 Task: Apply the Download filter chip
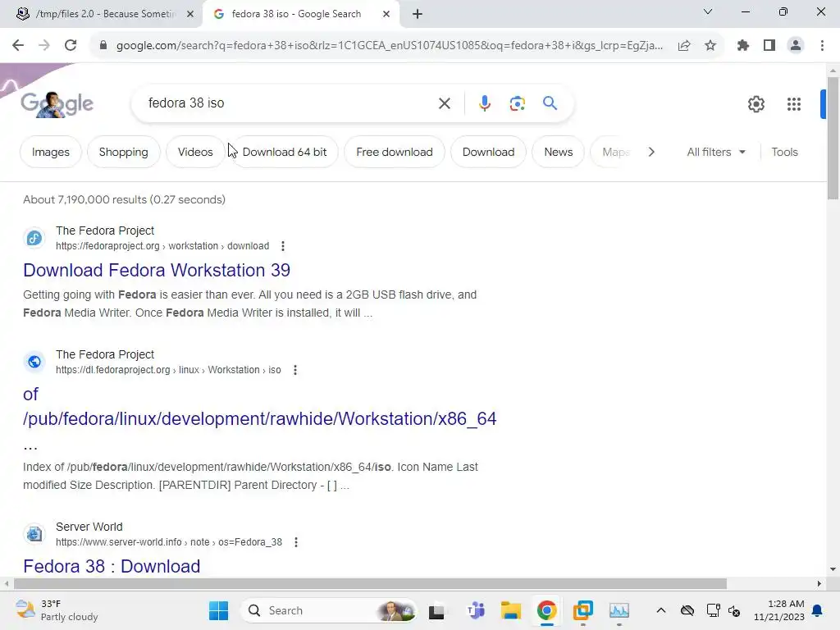tap(488, 152)
